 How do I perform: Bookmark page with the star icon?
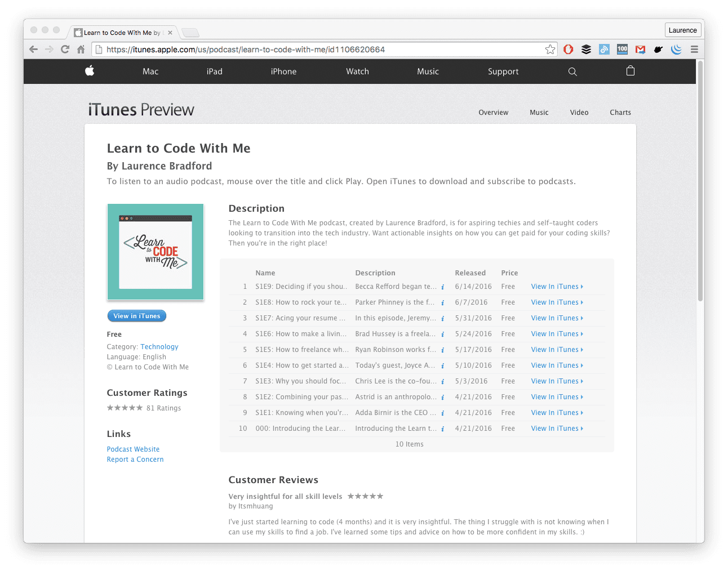[550, 50]
